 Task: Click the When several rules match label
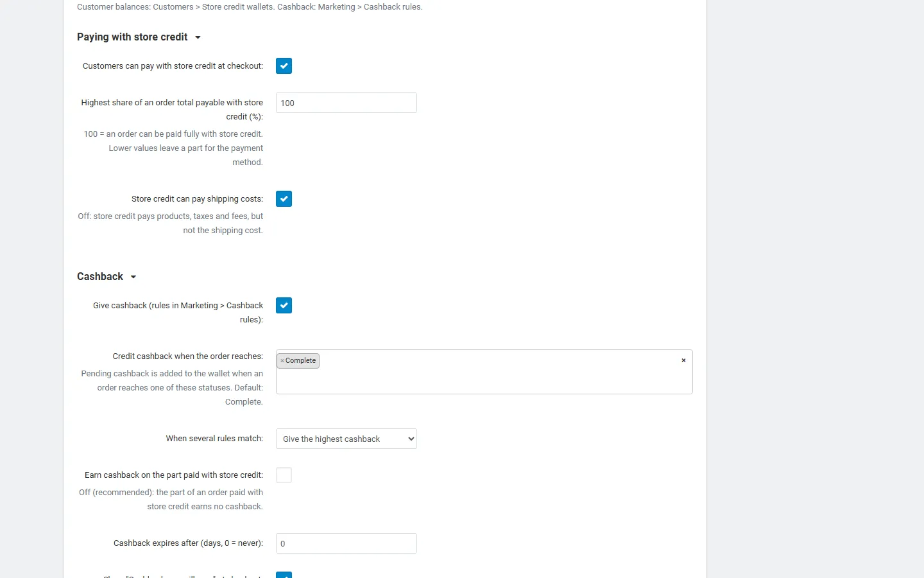(x=214, y=439)
